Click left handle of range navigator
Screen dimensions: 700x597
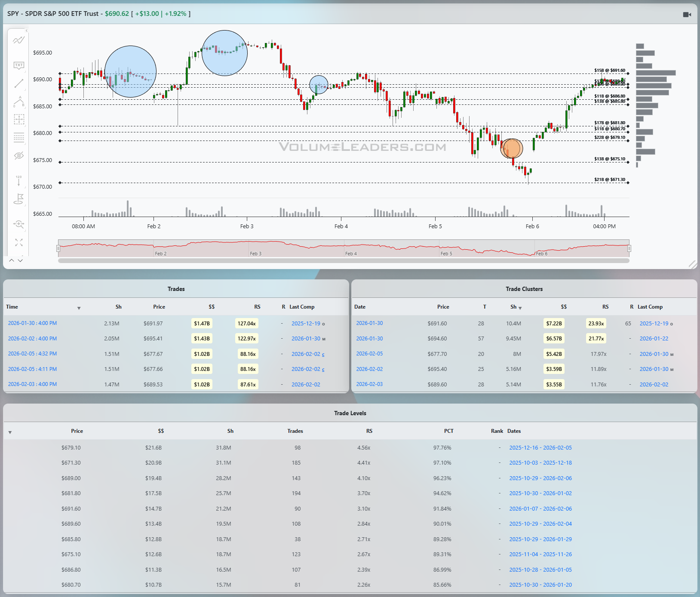[x=58, y=248]
